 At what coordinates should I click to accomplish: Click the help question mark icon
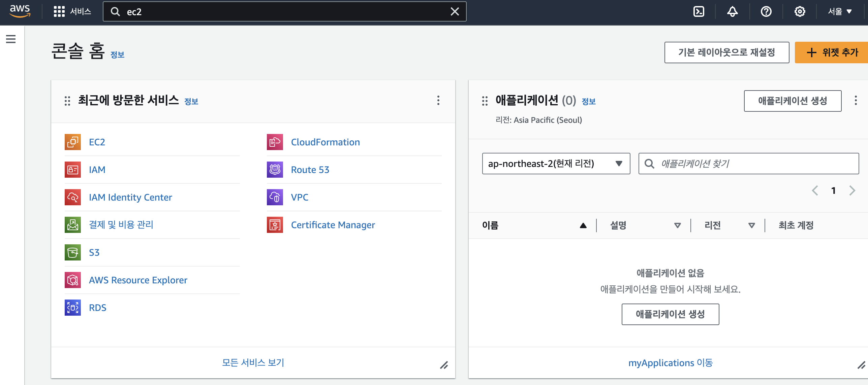766,12
